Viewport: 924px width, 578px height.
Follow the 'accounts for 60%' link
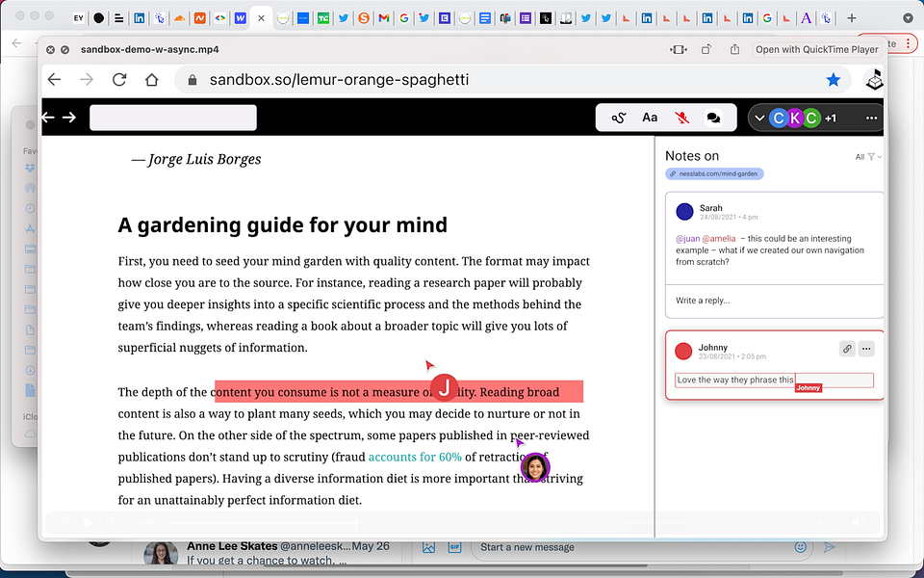[x=415, y=457]
